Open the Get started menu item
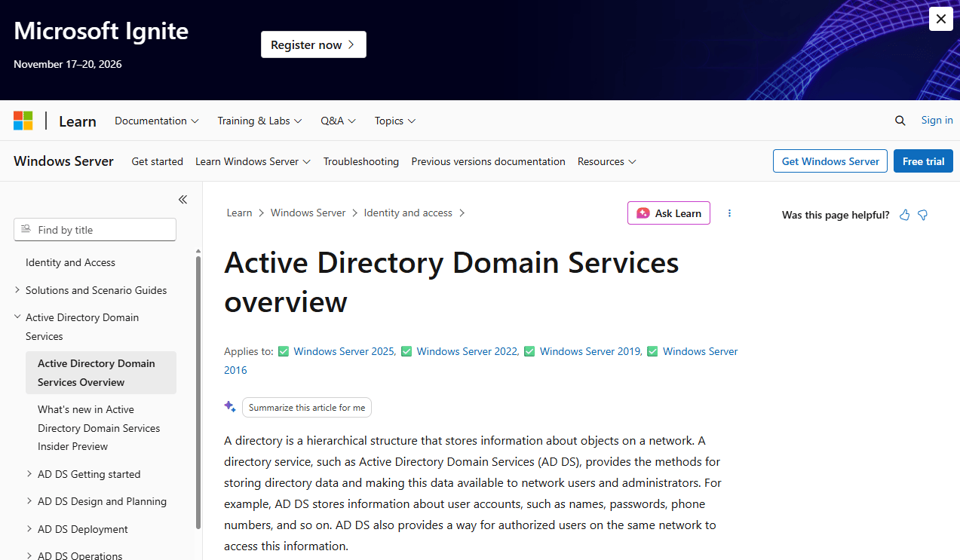Viewport: 960px width, 560px height. click(158, 161)
